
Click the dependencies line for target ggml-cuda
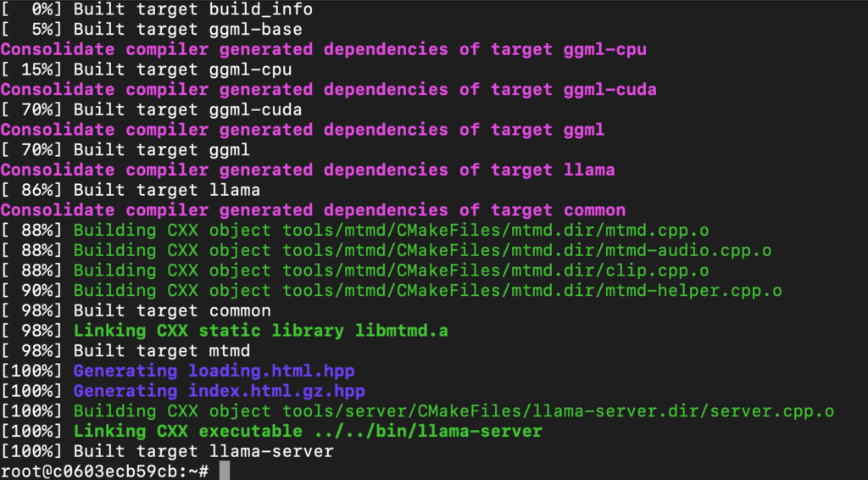[x=328, y=90]
